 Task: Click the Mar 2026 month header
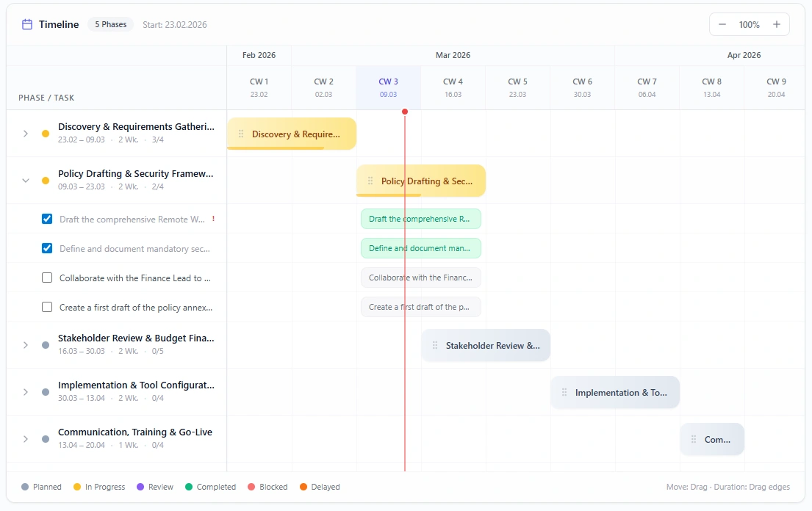[x=452, y=54]
